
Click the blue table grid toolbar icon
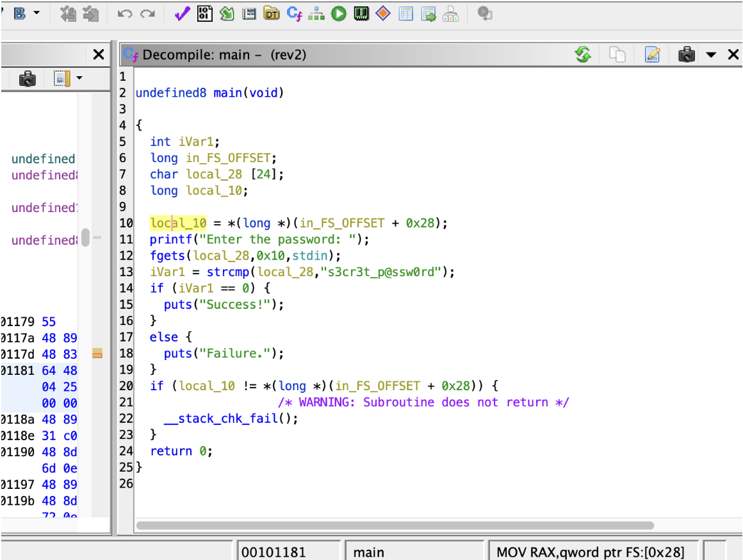406,13
